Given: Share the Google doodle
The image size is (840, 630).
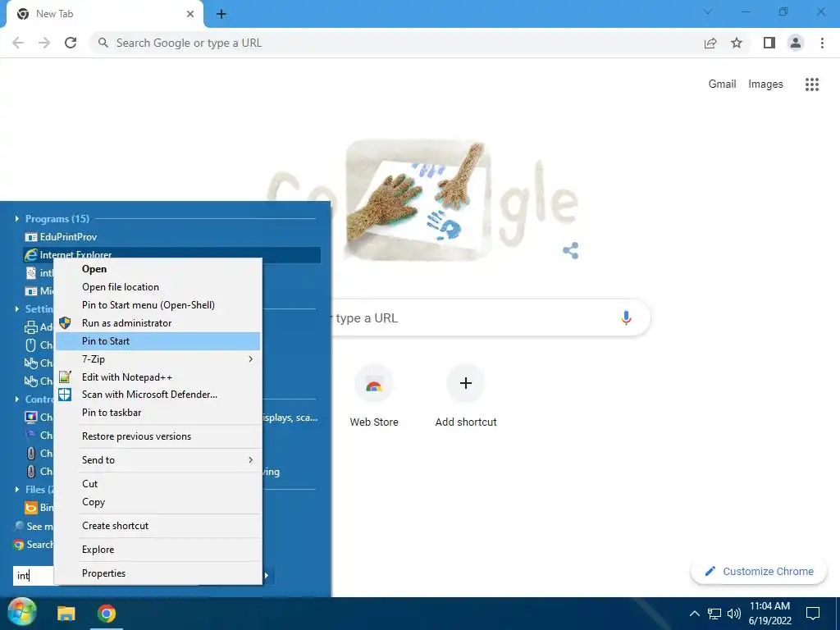Looking at the screenshot, I should click(x=571, y=250).
